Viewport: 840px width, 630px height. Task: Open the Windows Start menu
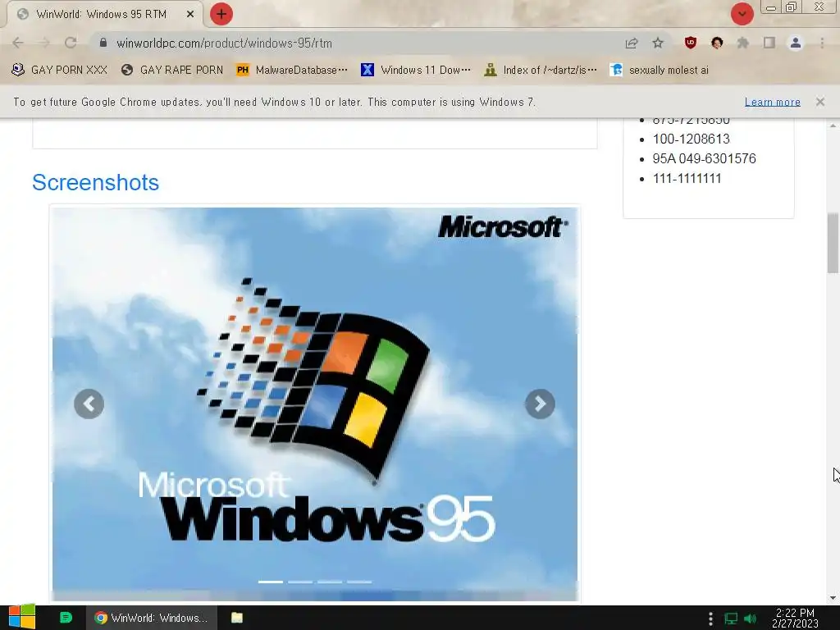point(22,618)
